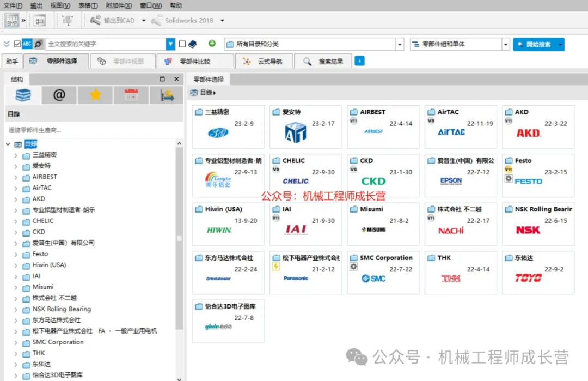Click the blue plus button to add tab
588x381 pixels.
click(359, 61)
